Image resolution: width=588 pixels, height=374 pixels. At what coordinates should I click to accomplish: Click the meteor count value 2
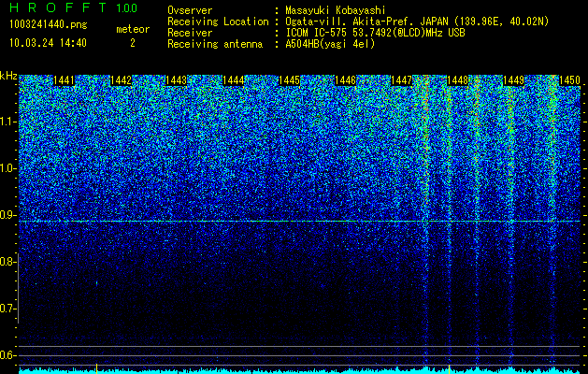tap(133, 43)
